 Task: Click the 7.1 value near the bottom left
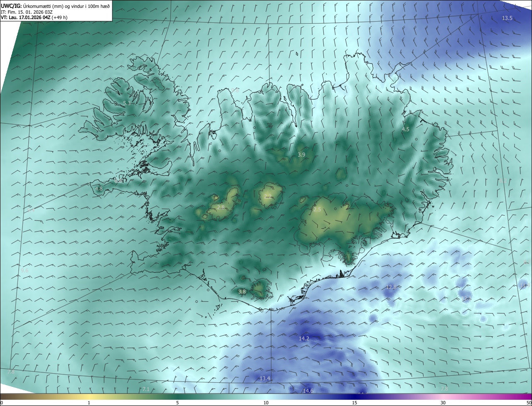145,389
